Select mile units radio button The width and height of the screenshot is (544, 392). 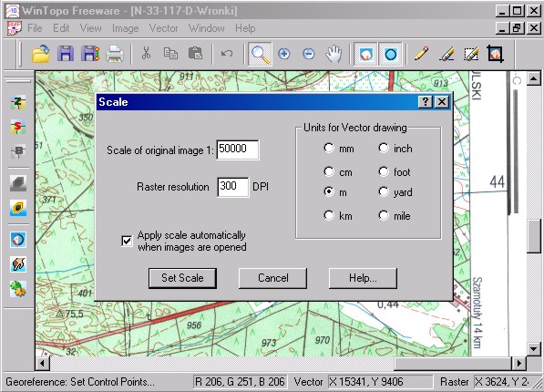pos(384,216)
